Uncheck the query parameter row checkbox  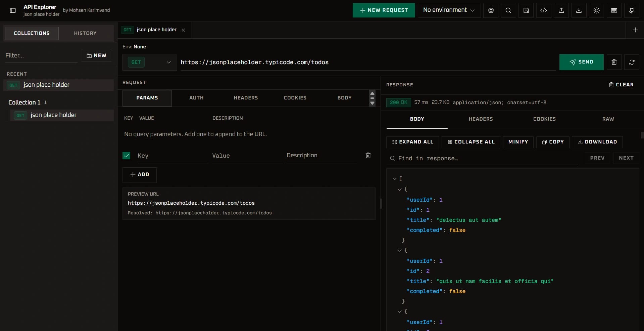(x=127, y=156)
